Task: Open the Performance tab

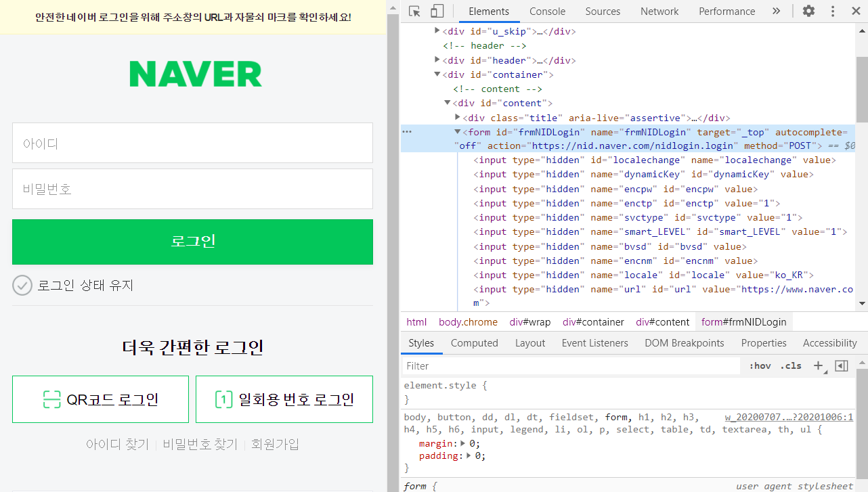Action: [727, 11]
